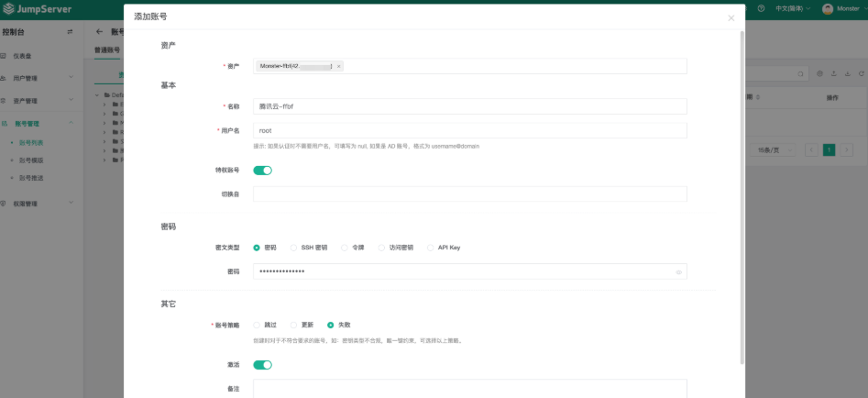The image size is (868, 398).
Task: Remove the selected asset tag with its x
Action: 339,66
